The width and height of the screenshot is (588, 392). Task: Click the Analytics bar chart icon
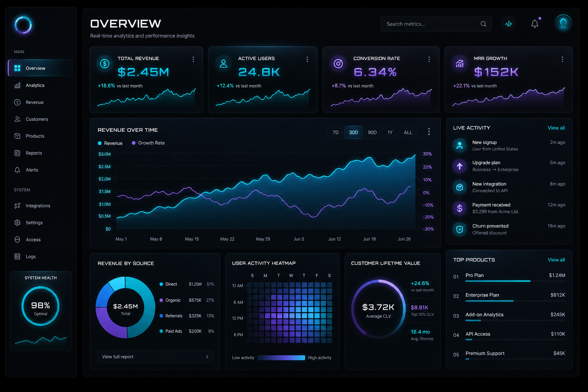click(17, 85)
